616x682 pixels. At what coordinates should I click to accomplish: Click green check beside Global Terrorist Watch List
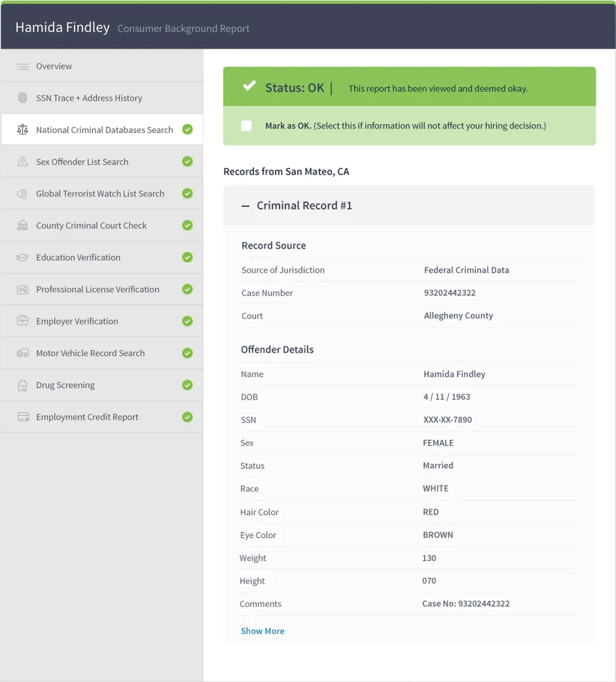[187, 193]
